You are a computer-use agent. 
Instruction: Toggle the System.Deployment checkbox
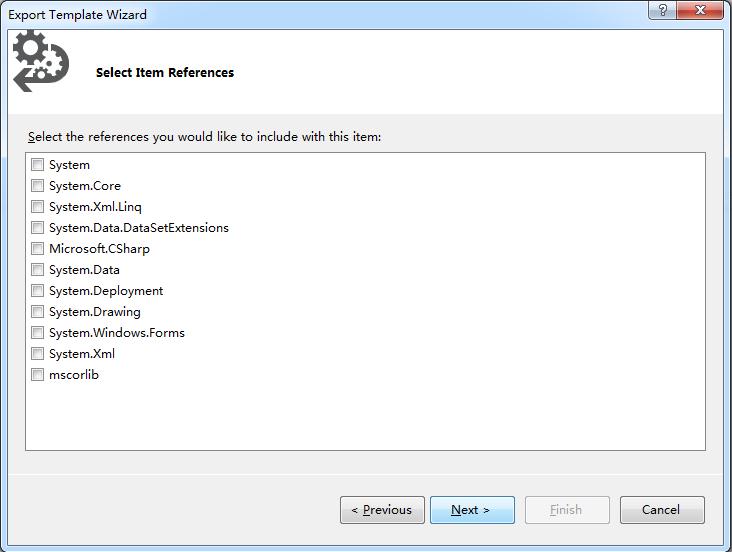pos(37,290)
